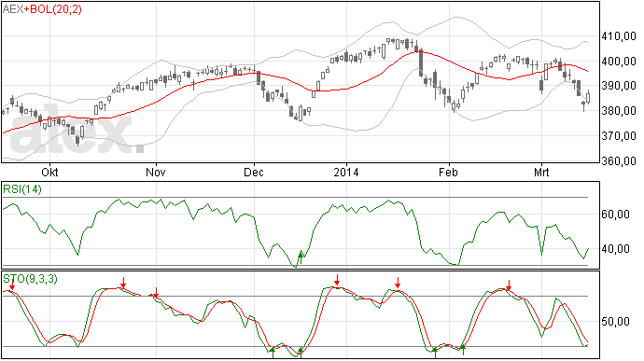Viewport: 644px width, 361px height.
Task: Click the green buy arrow in RSI panel
Action: tap(301, 257)
